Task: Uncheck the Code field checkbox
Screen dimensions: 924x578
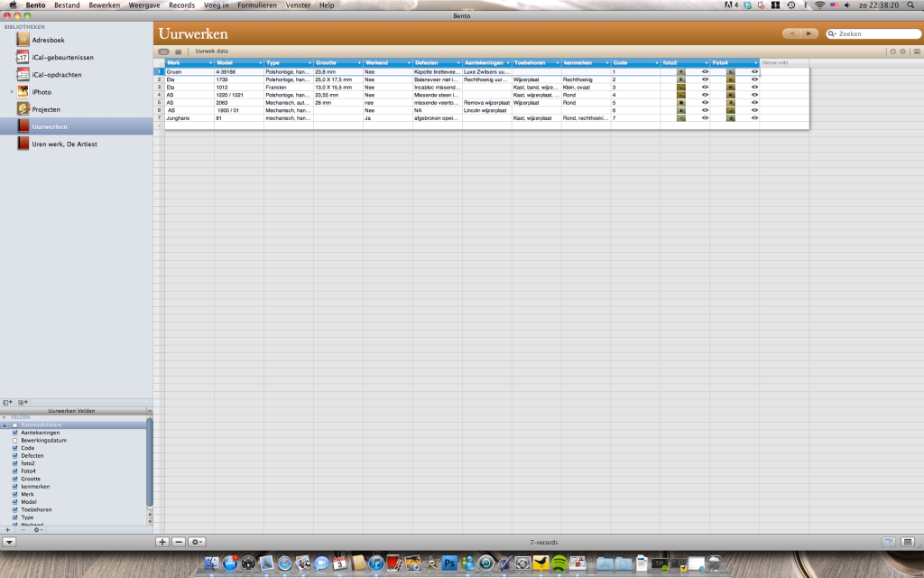Action: [15, 448]
